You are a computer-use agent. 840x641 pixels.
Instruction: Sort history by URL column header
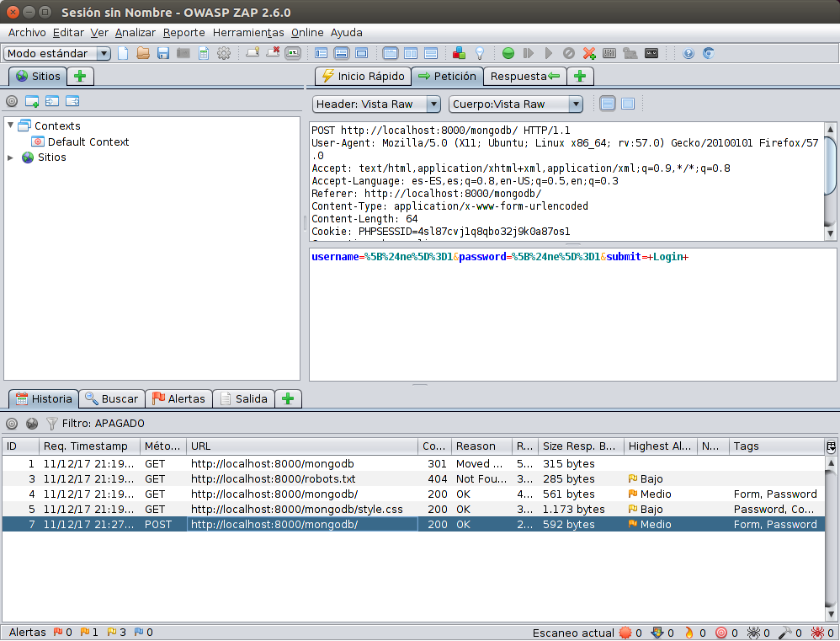[302, 446]
